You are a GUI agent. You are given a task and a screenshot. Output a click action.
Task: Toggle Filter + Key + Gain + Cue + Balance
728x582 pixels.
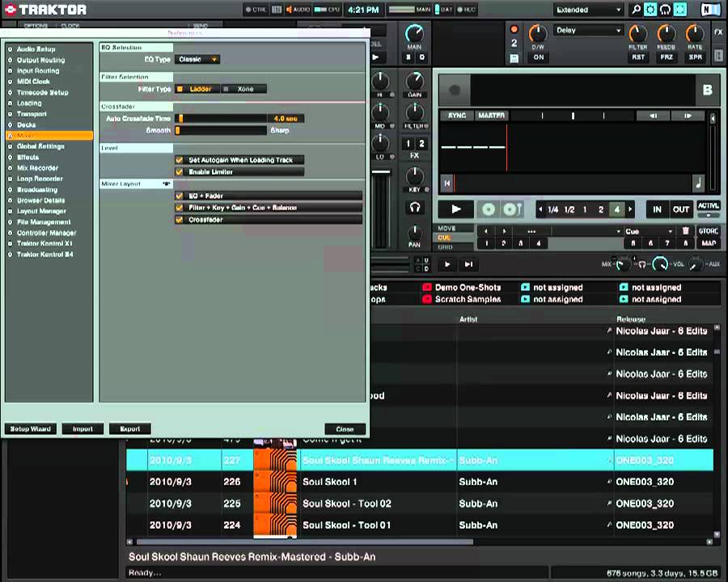point(180,208)
